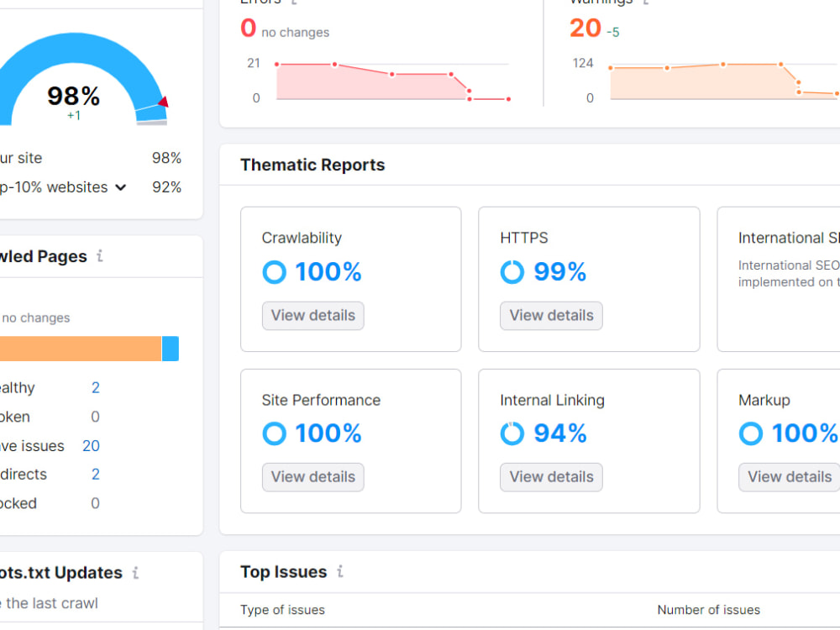Click the red marker on site health gauge
Screen dimensions: 840x630
[x=164, y=102]
